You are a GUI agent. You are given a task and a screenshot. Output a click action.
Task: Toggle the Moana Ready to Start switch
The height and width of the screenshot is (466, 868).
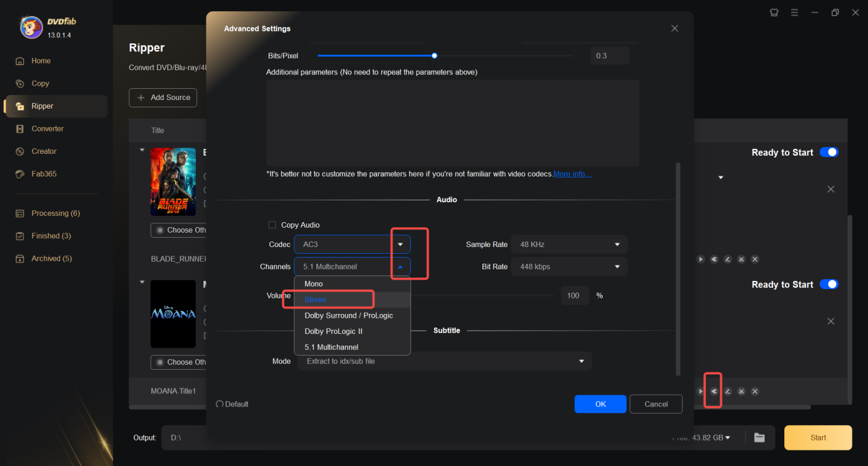828,284
